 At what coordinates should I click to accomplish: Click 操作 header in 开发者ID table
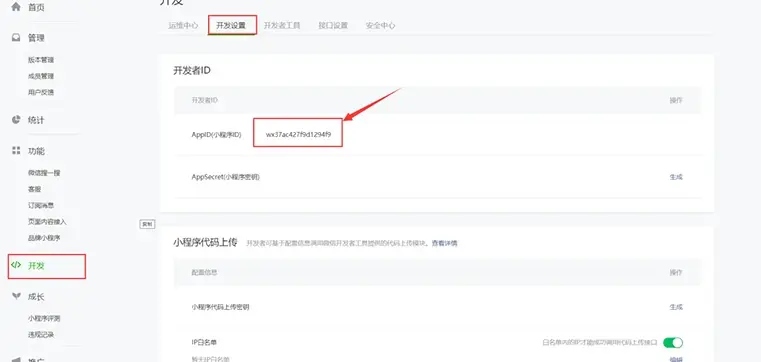676,100
